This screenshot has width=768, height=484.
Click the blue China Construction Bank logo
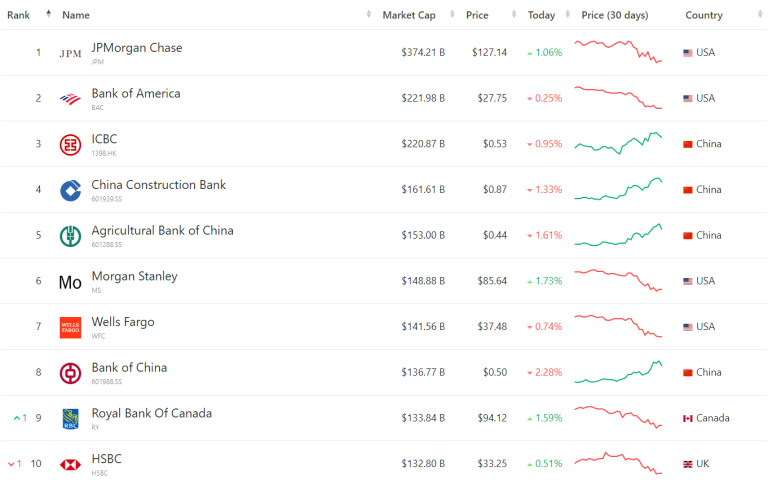click(70, 190)
